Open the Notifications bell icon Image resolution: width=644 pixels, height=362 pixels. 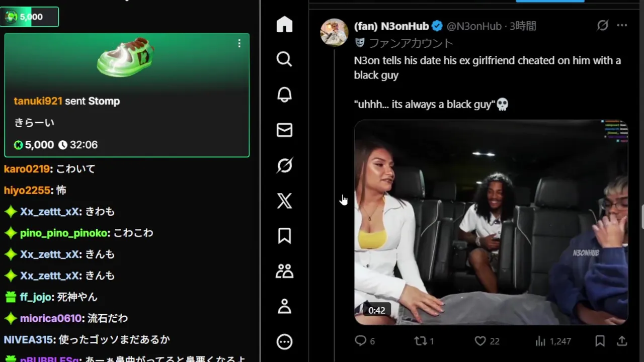284,95
